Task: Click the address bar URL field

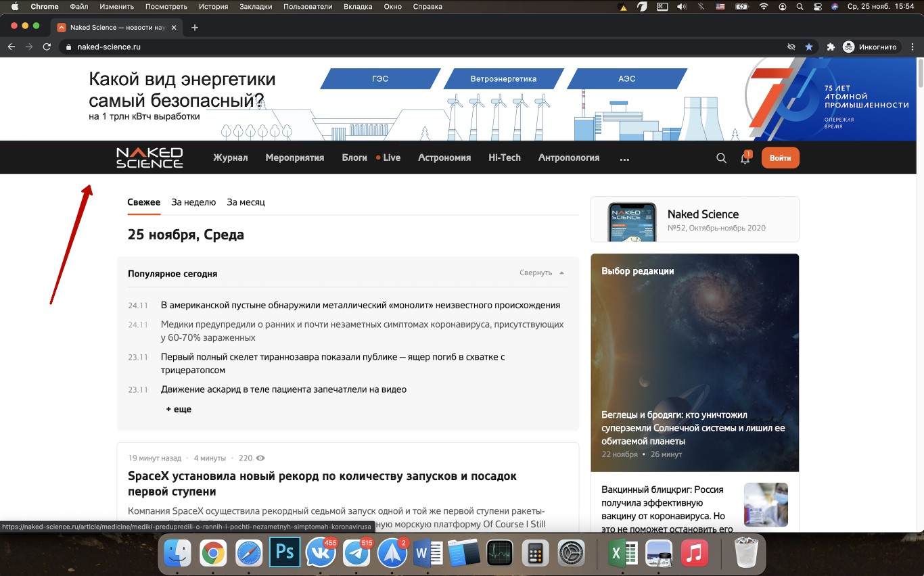Action: tap(406, 47)
